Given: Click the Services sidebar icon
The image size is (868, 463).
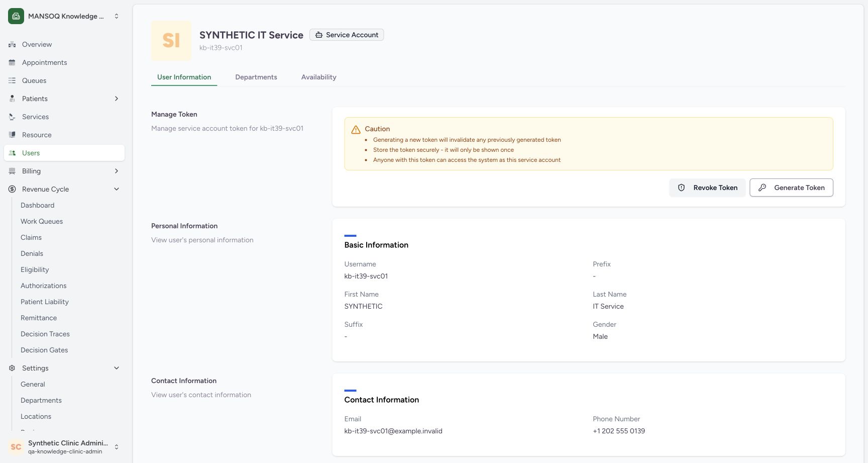Looking at the screenshot, I should pyautogui.click(x=12, y=117).
